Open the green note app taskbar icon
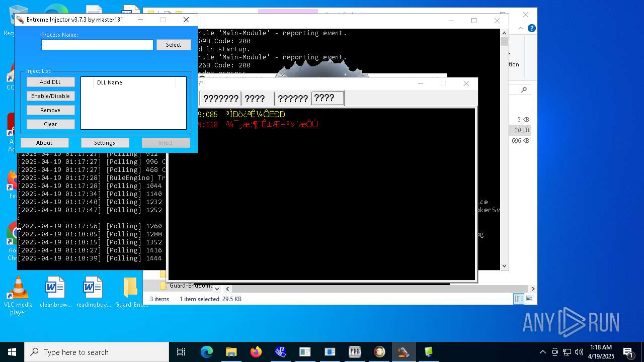Screen dimensions: 644x362 pos(429,352)
